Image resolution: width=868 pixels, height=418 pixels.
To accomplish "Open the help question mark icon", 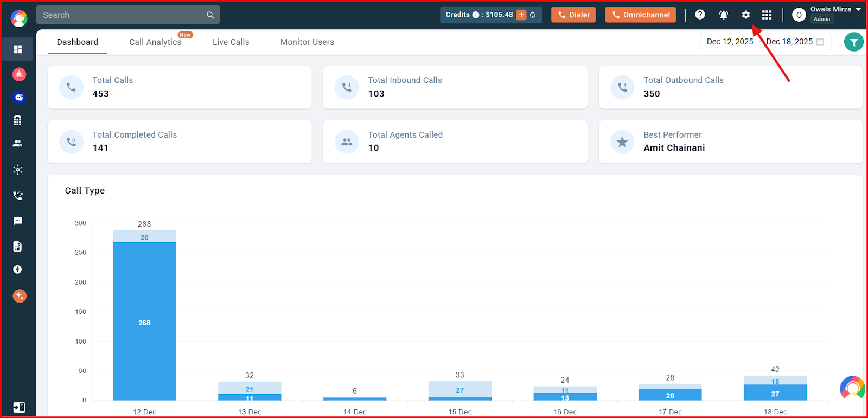I will tap(700, 15).
